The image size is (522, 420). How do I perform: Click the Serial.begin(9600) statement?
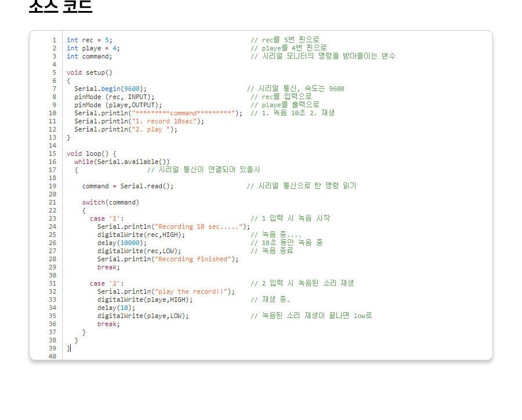110,89
